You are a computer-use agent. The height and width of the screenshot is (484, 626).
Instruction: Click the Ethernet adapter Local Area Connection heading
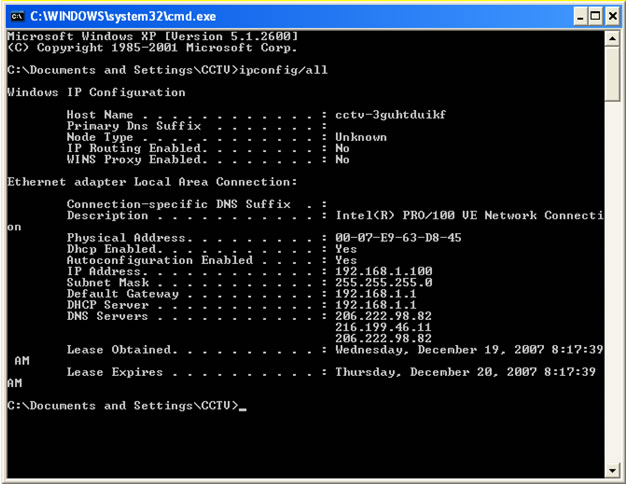pos(152,182)
